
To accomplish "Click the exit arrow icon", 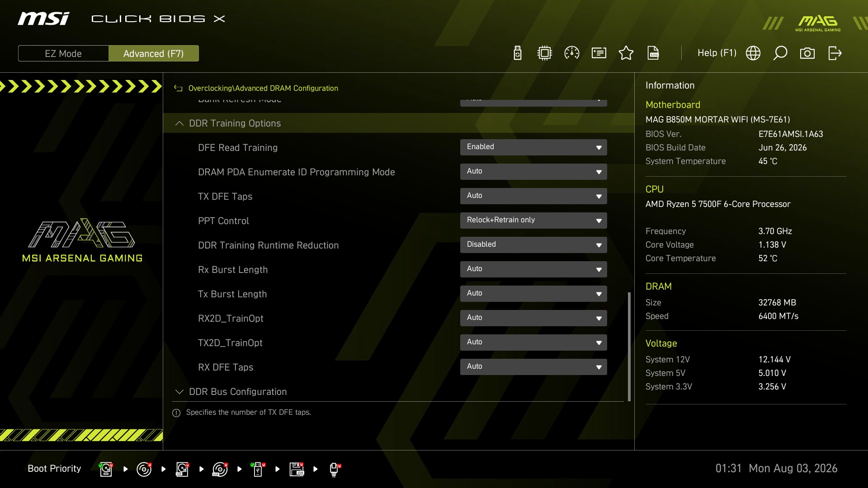I will (x=835, y=53).
